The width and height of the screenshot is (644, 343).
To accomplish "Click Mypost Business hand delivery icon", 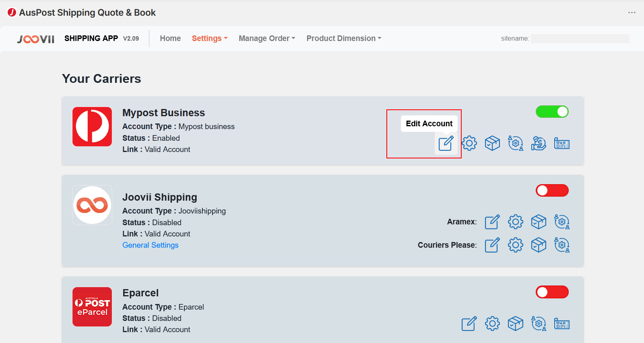I will (x=539, y=143).
